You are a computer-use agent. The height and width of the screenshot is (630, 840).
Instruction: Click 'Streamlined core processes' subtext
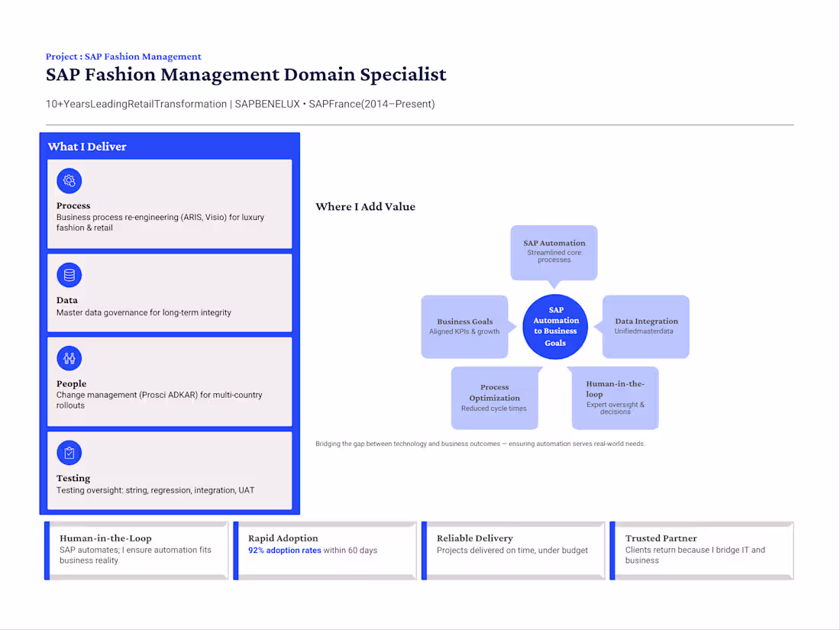point(554,256)
